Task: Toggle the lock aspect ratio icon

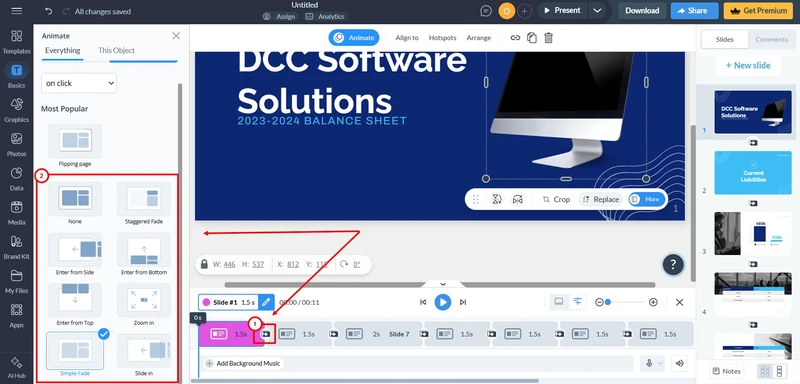Action: coord(204,264)
